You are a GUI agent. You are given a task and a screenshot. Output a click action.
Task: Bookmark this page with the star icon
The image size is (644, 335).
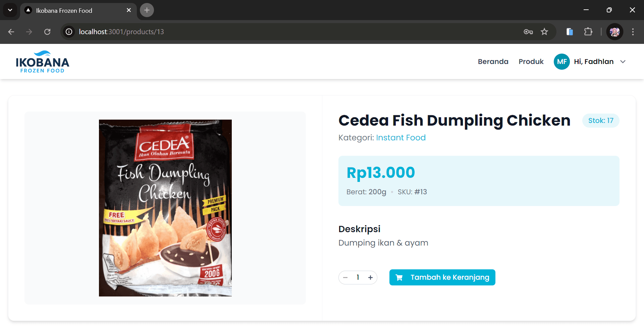point(544,32)
